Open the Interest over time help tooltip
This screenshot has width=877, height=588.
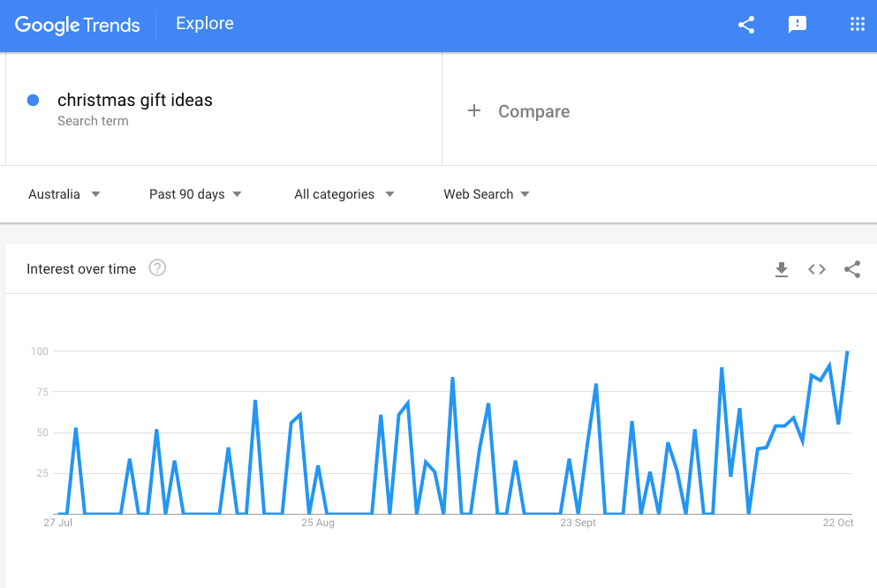click(x=157, y=268)
